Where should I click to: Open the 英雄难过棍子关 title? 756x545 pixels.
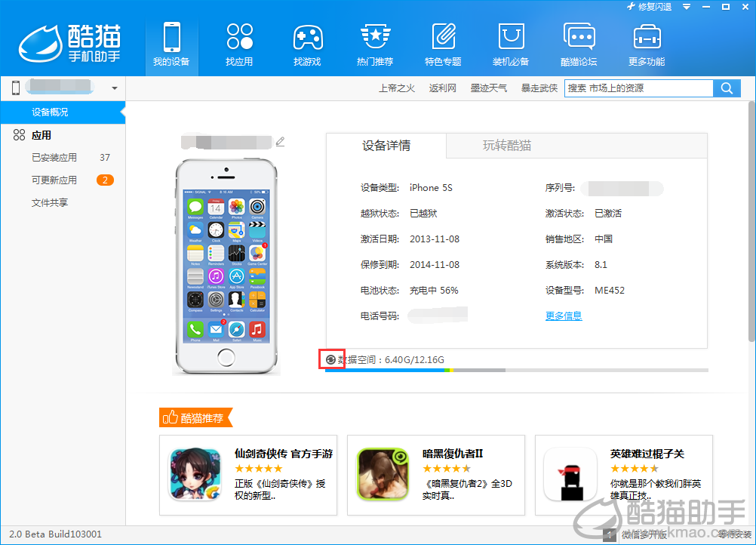tap(647, 454)
